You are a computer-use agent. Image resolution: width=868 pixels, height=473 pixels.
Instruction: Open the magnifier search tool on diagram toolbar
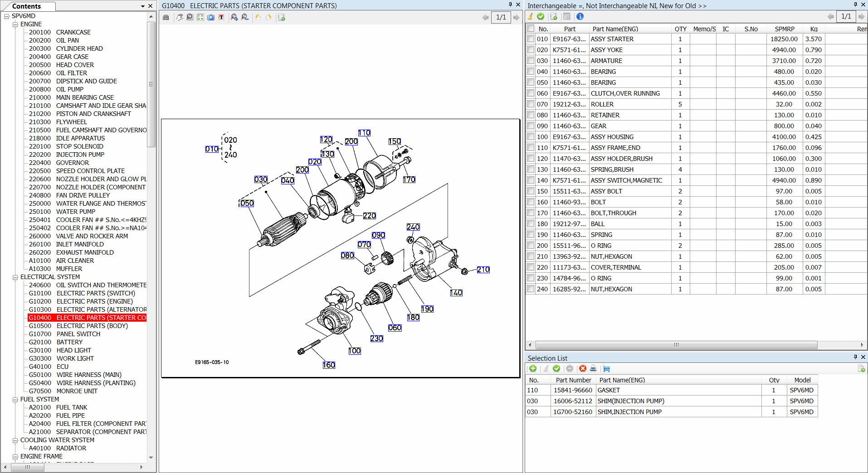point(190,17)
